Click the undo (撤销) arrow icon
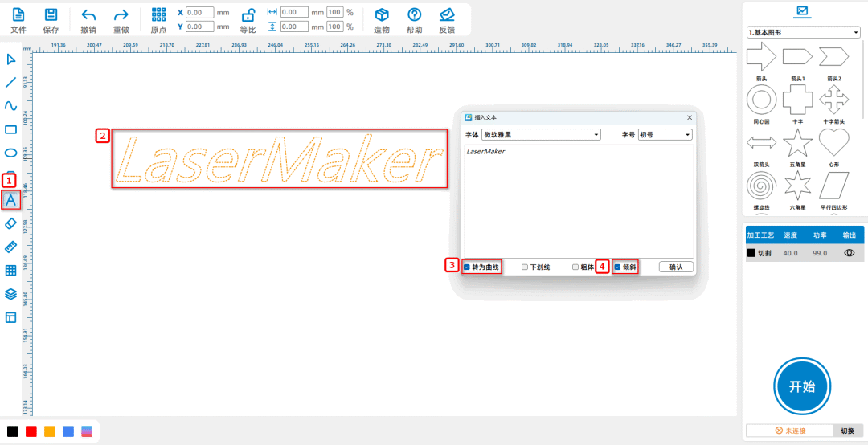 coord(88,14)
